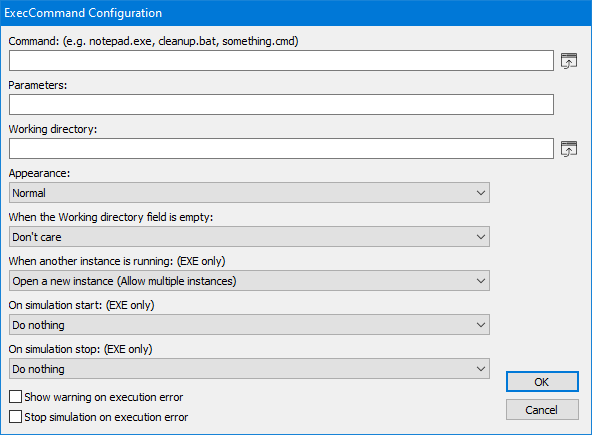
Task: Click the chevron arrow of the Appearance combo
Action: 481,193
